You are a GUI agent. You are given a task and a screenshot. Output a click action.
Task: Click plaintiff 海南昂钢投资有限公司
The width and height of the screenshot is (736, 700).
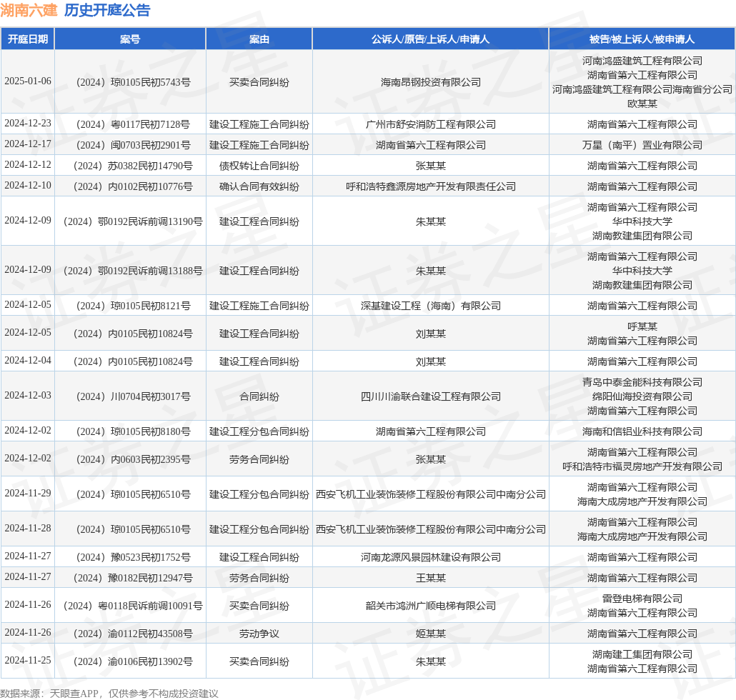coord(430,82)
